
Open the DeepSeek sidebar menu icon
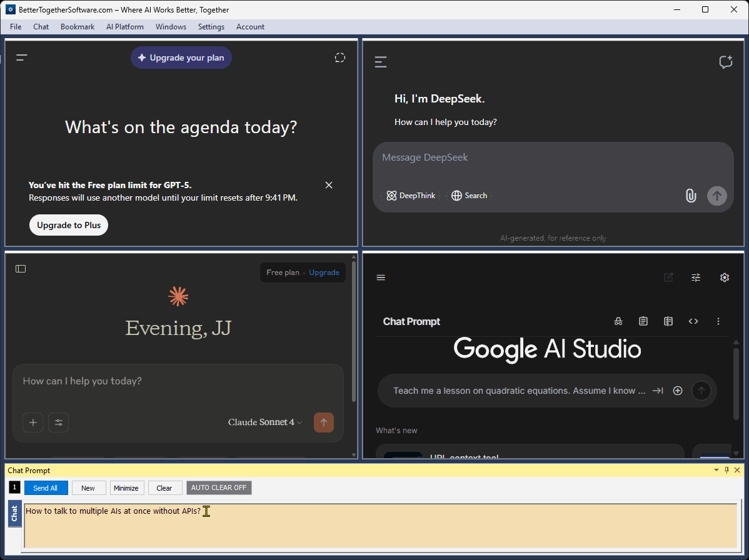point(381,62)
